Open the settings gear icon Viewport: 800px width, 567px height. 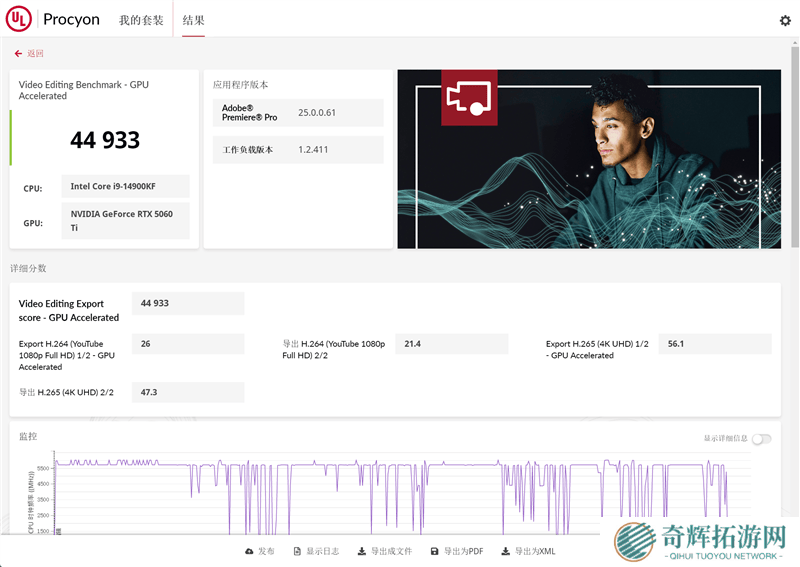coord(785,20)
